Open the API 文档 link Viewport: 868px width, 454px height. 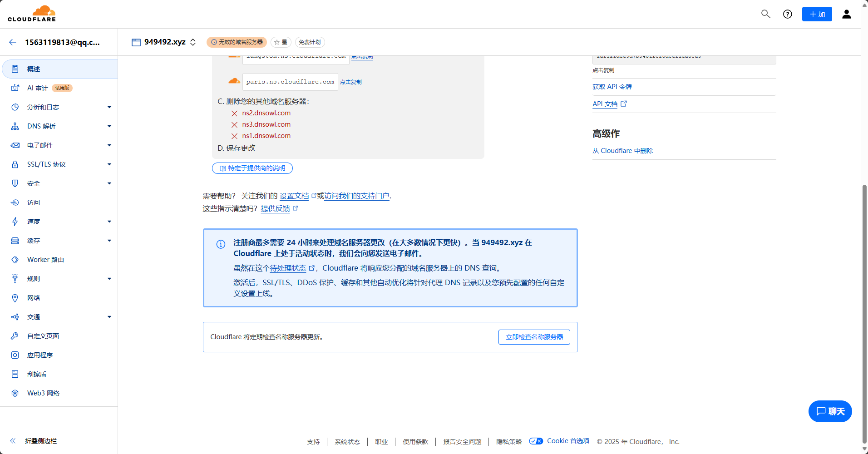coord(605,104)
